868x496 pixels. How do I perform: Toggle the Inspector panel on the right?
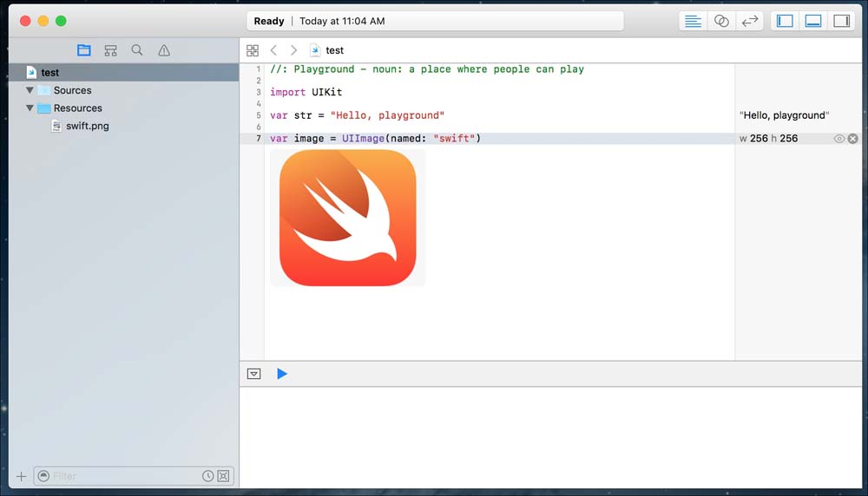[841, 21]
